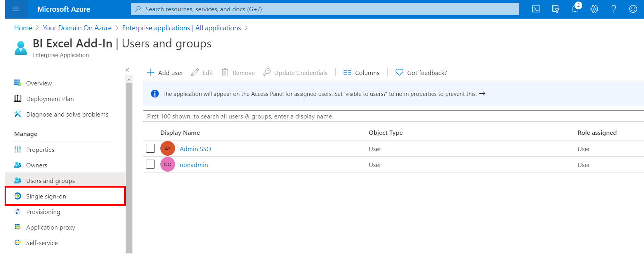Open the Deployment Plan menu item

(x=50, y=99)
